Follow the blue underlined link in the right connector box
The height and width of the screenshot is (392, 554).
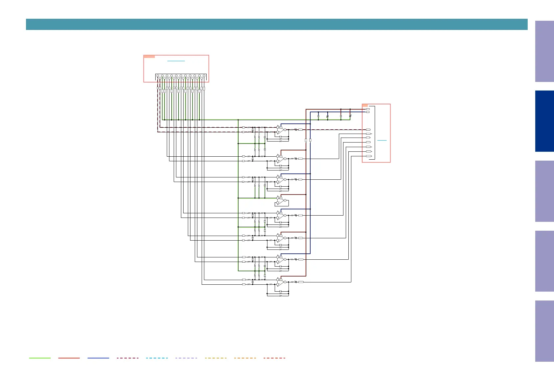click(382, 141)
